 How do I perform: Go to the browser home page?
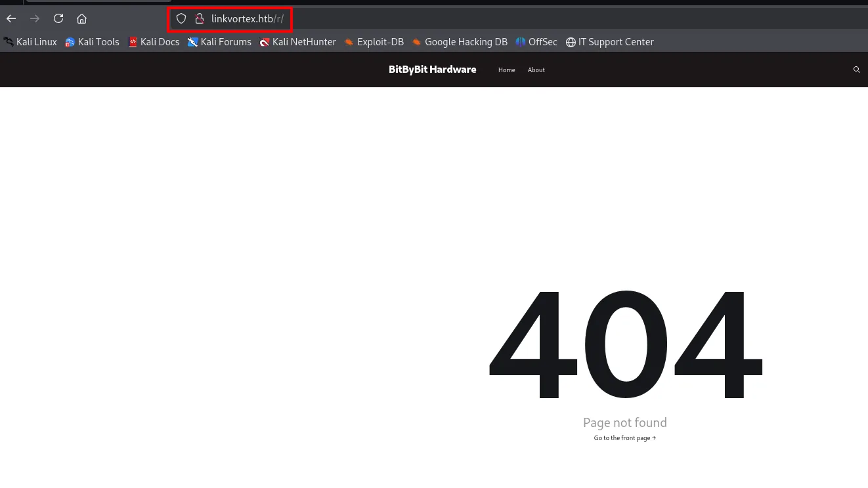[x=81, y=18]
